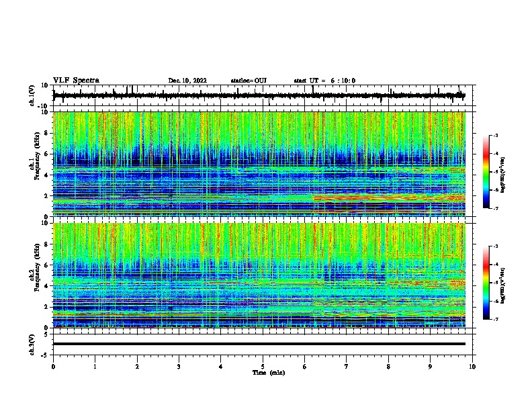
Task: Click the -3 tick on ch.2 colorbar
Action: click(x=495, y=246)
